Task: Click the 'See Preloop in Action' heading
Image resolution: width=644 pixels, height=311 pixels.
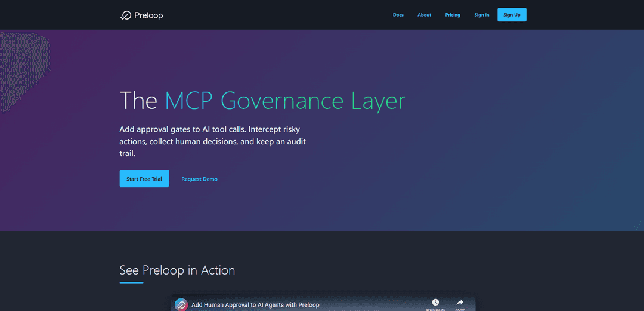Action: pos(177,270)
